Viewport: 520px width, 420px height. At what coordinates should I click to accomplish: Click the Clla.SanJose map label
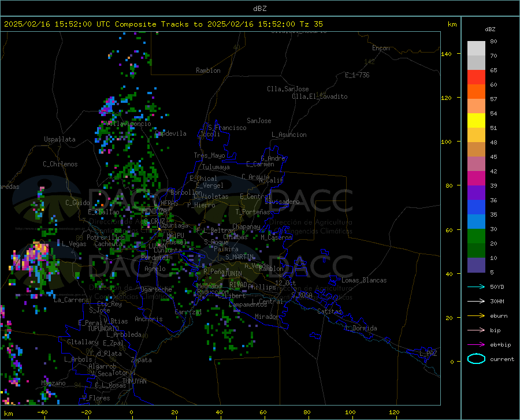click(288, 89)
